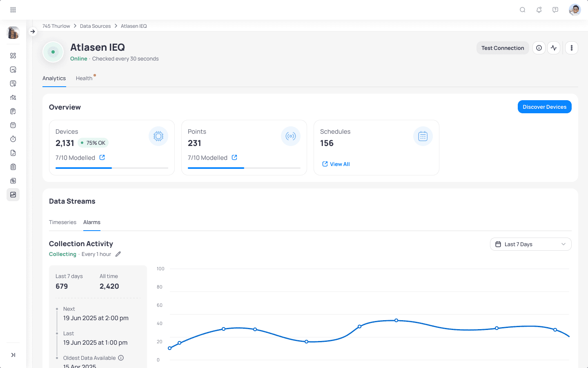Click the search magnifier icon

(522, 10)
